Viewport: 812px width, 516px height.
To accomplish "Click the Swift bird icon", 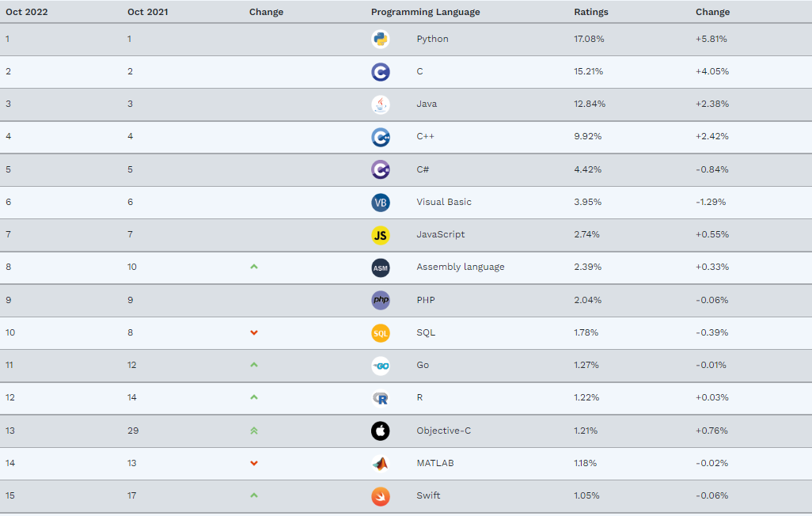I will pyautogui.click(x=381, y=496).
